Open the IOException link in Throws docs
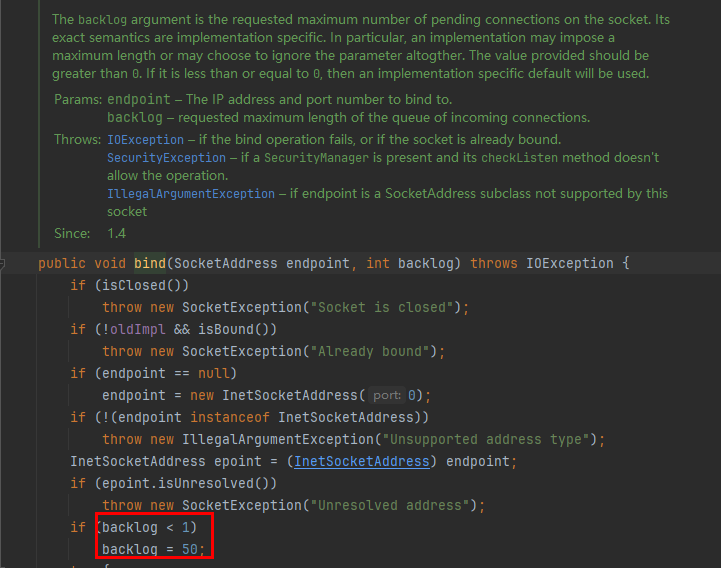Viewport: 721px width, 568px height. click(145, 139)
